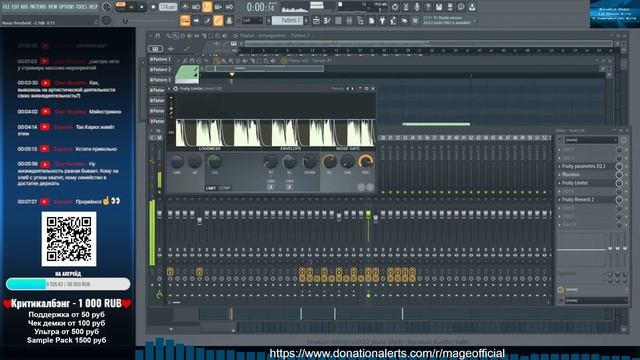Open the Pattern 7 selector dropdown

[287, 20]
